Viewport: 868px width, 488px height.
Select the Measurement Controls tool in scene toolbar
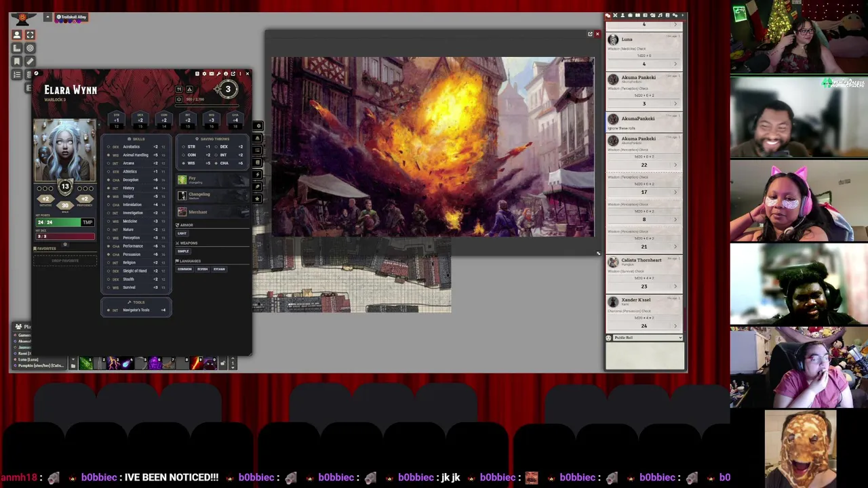17,48
